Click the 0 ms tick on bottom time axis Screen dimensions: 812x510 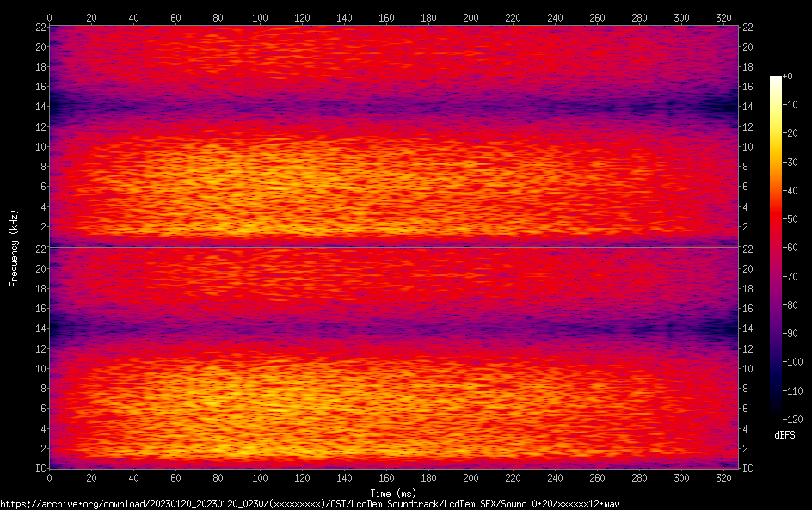pyautogui.click(x=50, y=476)
